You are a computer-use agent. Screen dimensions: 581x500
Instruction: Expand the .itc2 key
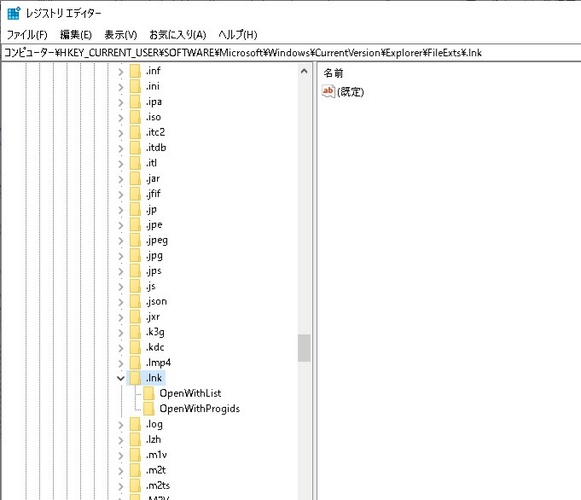[121, 133]
